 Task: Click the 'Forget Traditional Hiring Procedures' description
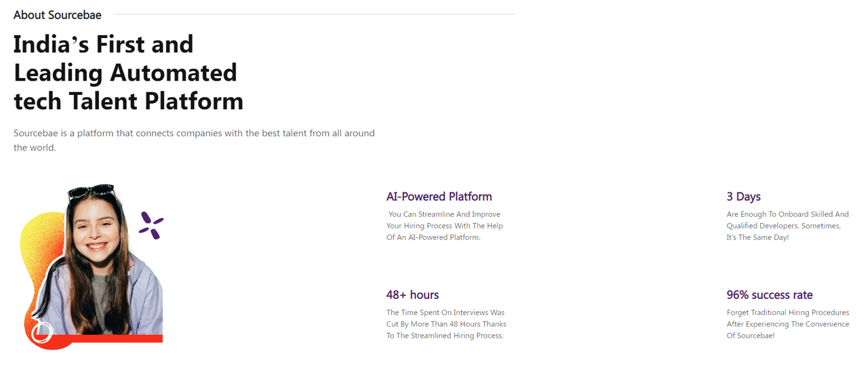coord(788,324)
